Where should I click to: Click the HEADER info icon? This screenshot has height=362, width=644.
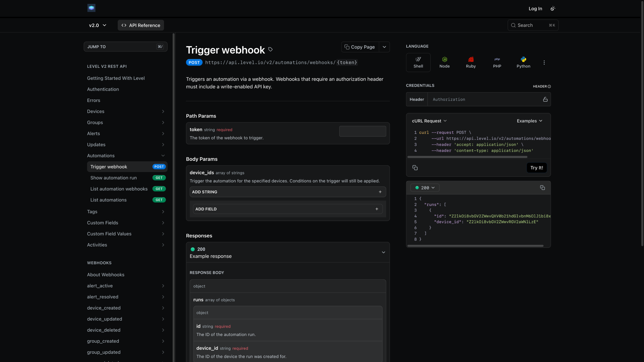[x=549, y=86]
